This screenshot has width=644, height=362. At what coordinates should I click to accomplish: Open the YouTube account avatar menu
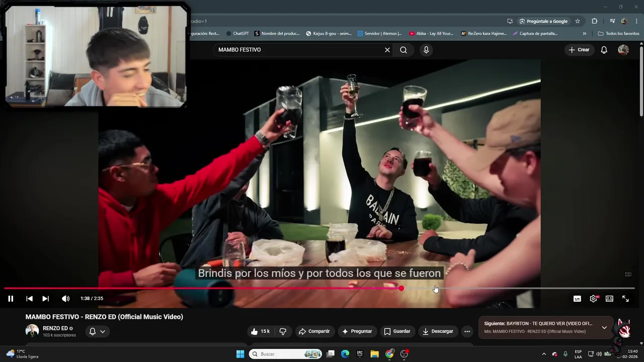623,50
